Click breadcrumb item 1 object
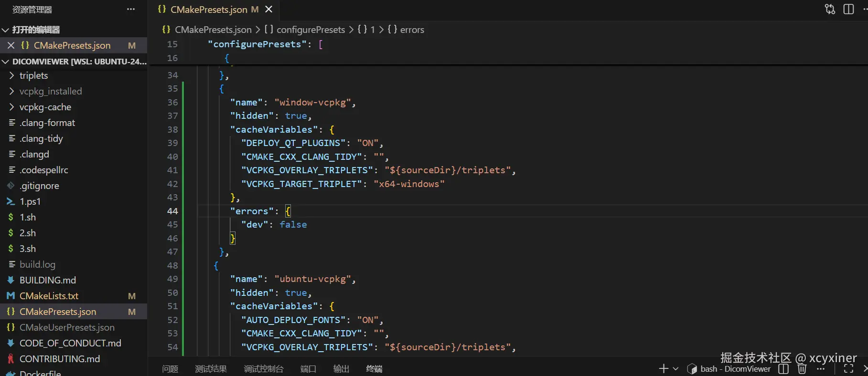The width and height of the screenshot is (868, 376). tap(366, 30)
